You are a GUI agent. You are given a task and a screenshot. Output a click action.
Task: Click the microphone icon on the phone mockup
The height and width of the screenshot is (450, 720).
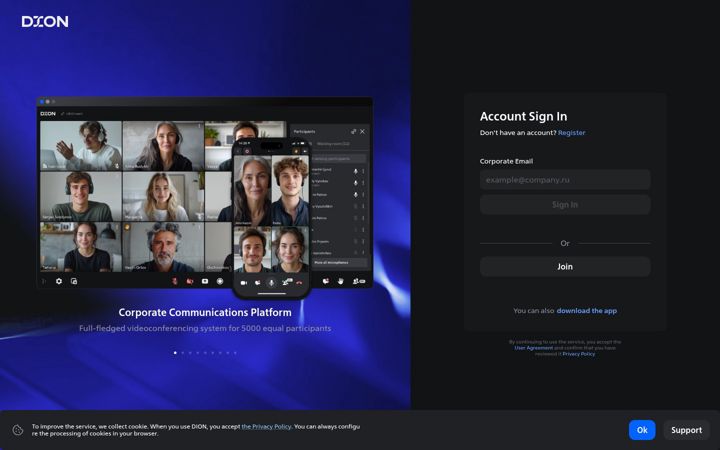point(271,282)
